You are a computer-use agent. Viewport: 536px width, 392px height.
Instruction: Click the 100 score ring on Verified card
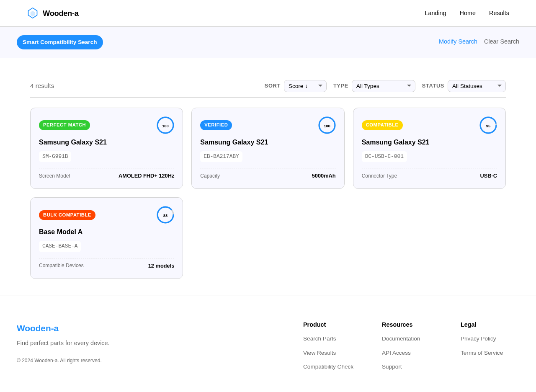click(x=327, y=125)
